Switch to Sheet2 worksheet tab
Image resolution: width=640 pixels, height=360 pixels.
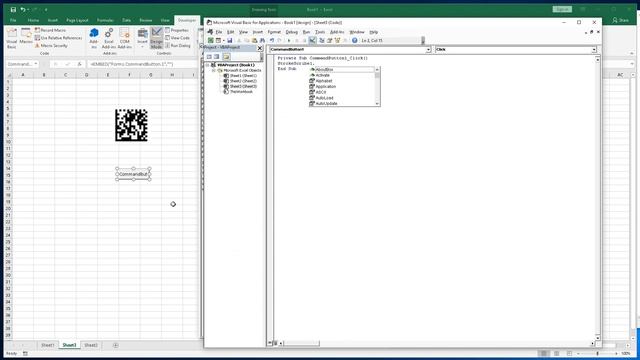click(x=91, y=345)
